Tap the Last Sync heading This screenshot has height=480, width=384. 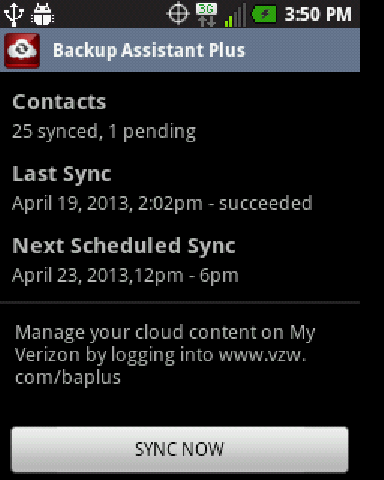(62, 174)
